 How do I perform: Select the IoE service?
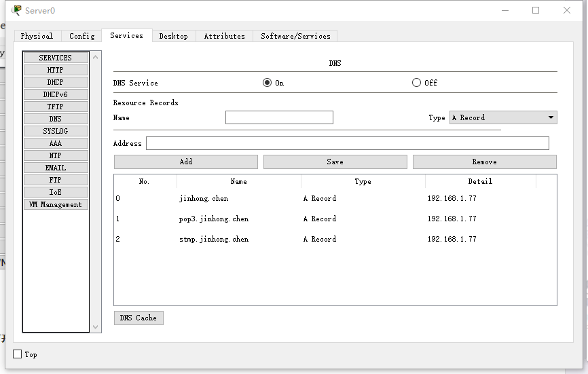click(56, 192)
